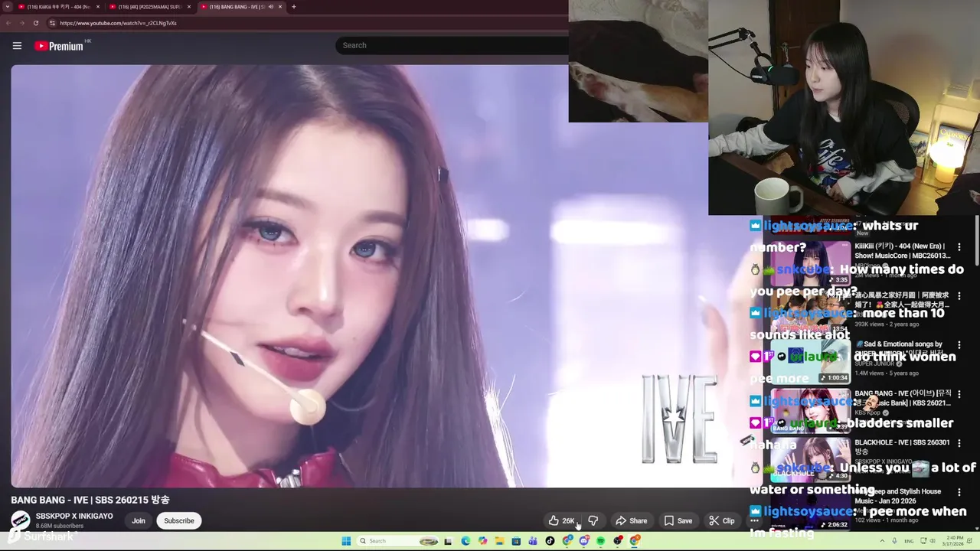Share the BANG BANG video
This screenshot has width=980, height=551.
click(632, 520)
